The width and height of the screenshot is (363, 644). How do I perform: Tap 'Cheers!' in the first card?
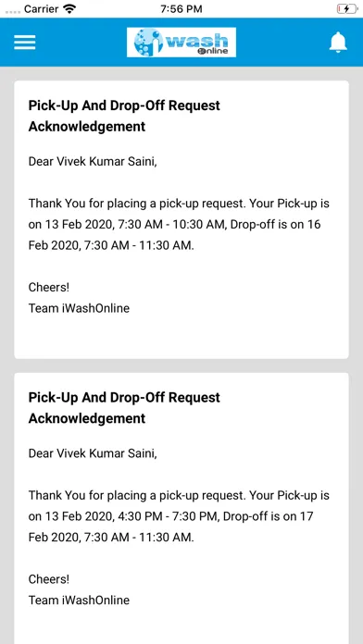click(49, 287)
